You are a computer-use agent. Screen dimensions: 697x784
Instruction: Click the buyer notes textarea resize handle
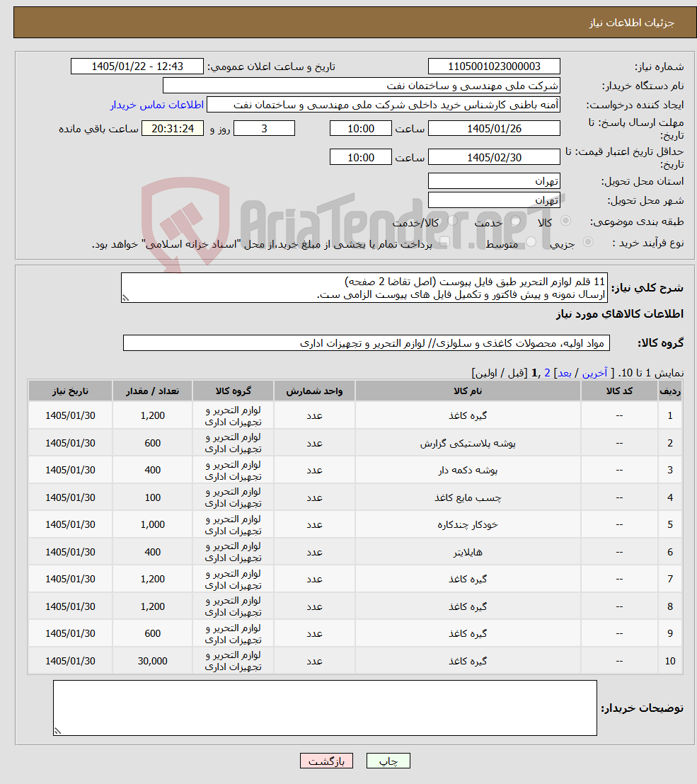click(57, 730)
